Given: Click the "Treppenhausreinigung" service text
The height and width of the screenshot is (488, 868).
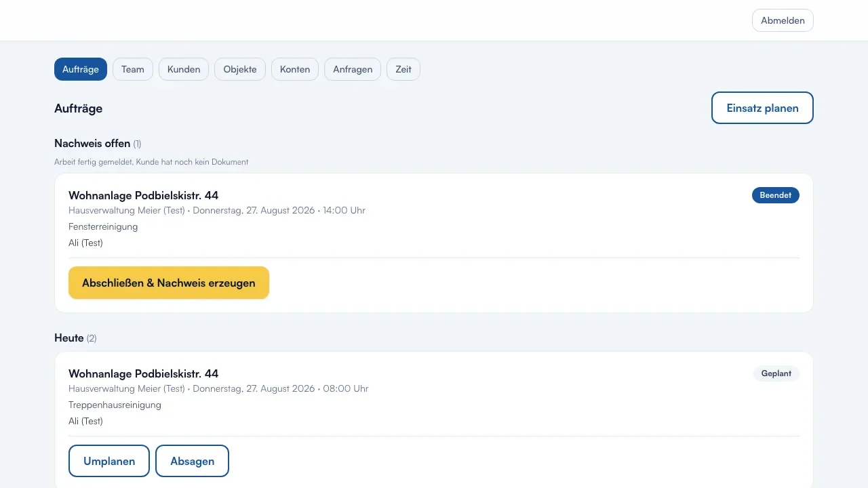Looking at the screenshot, I should 115,405.
